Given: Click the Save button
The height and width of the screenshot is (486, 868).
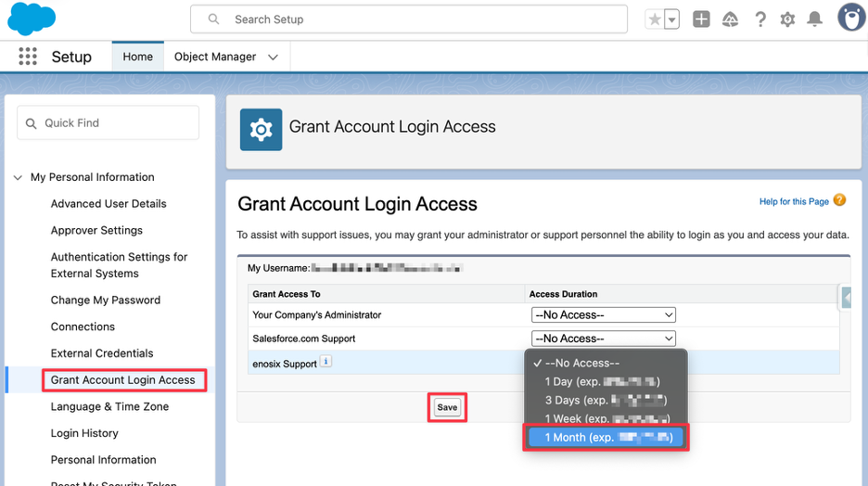Looking at the screenshot, I should point(447,407).
